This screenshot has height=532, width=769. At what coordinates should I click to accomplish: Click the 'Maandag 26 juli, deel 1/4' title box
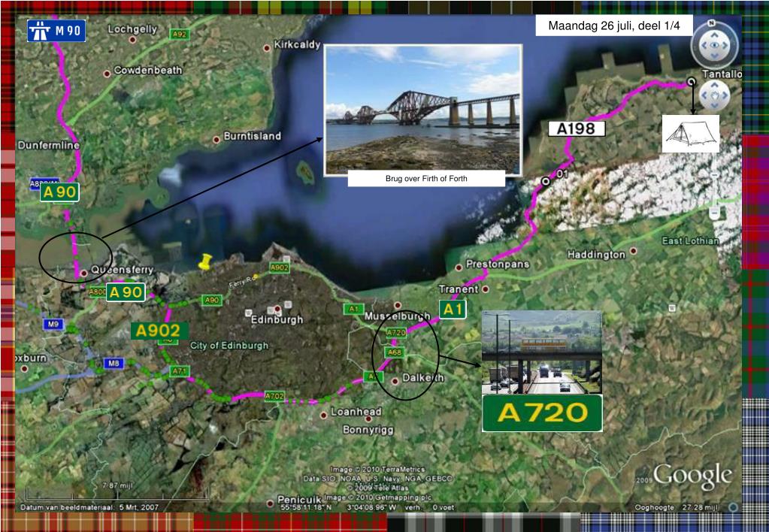[x=614, y=26]
